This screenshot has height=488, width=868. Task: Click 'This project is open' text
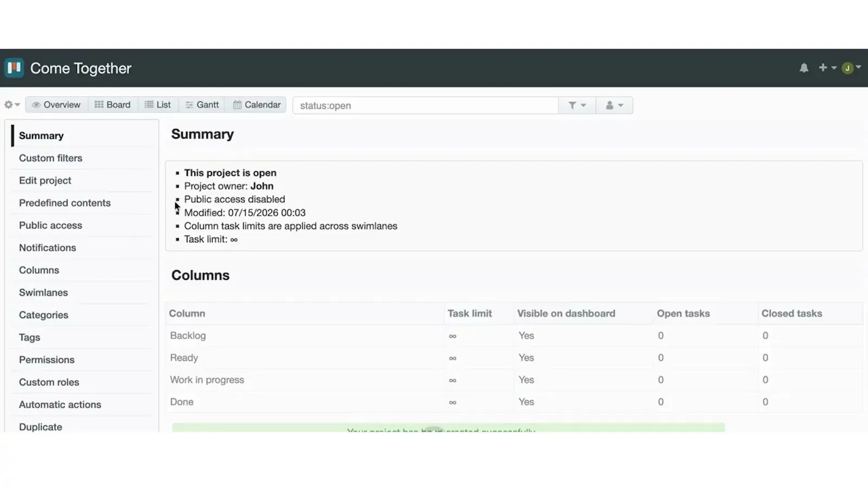pos(230,173)
